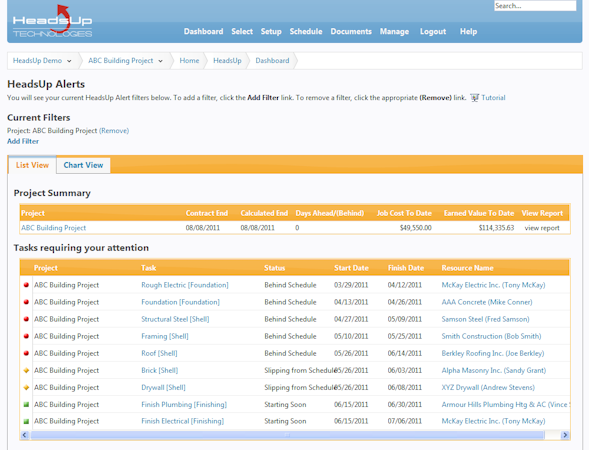Screen dimensions: 589x450
Task: Click Samson Steel (Fred Samson) resource
Action: [485, 319]
